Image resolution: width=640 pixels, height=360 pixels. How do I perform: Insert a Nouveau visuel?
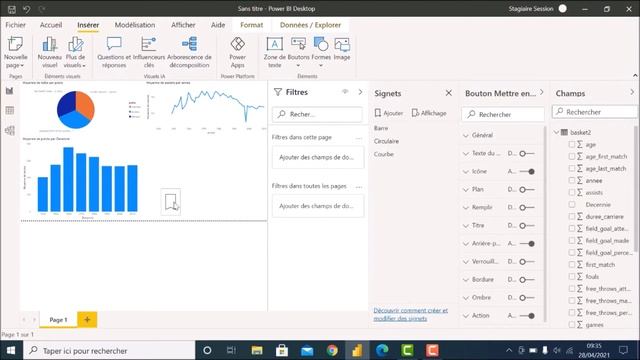(49, 52)
